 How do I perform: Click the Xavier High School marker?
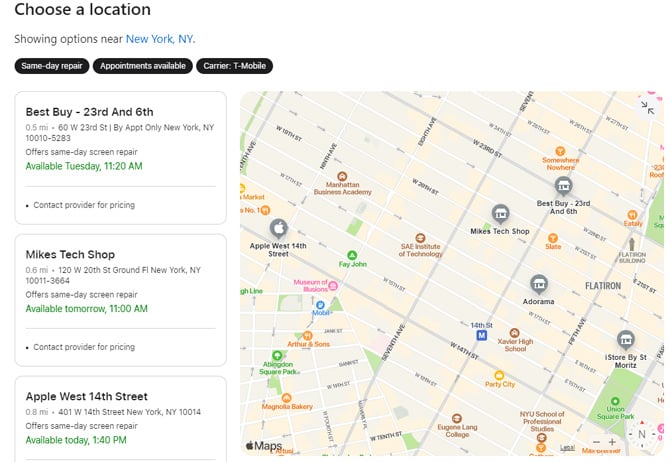click(x=514, y=333)
